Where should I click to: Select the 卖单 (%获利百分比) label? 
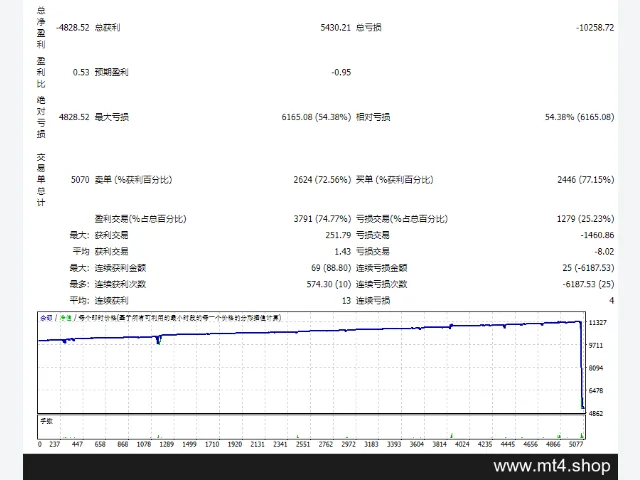[x=133, y=180]
